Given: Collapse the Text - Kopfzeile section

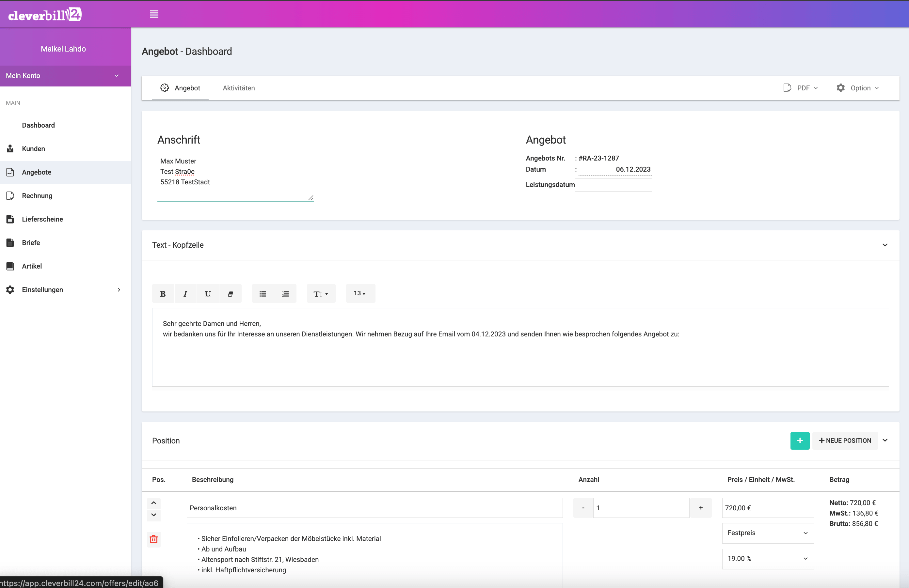Looking at the screenshot, I should point(885,245).
